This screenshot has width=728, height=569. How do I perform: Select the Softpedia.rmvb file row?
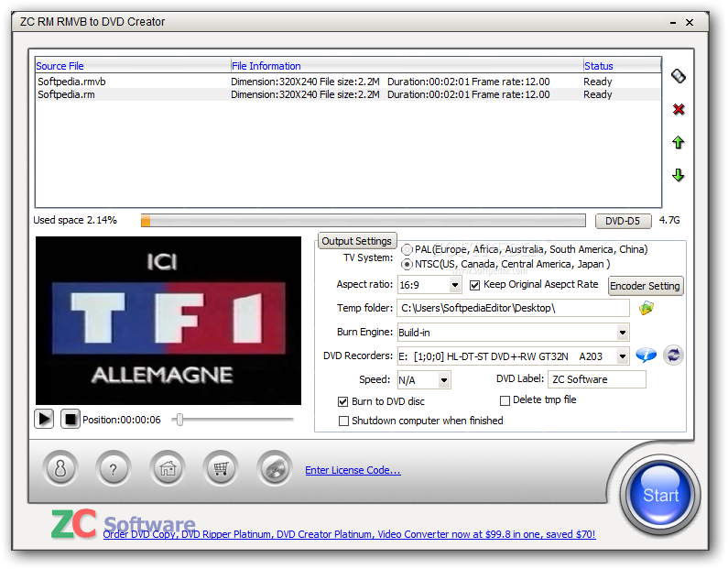tap(348, 82)
